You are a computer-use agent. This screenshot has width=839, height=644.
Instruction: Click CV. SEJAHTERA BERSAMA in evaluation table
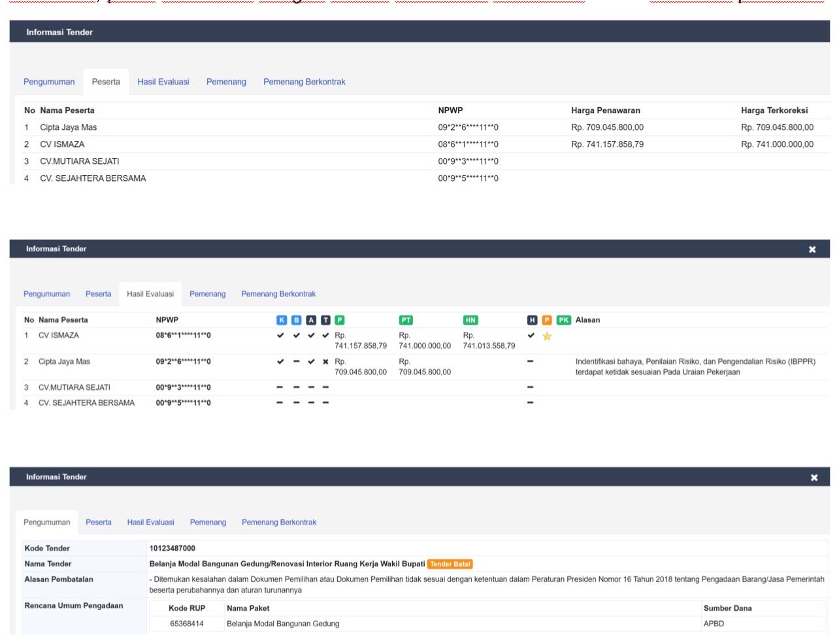pyautogui.click(x=86, y=403)
